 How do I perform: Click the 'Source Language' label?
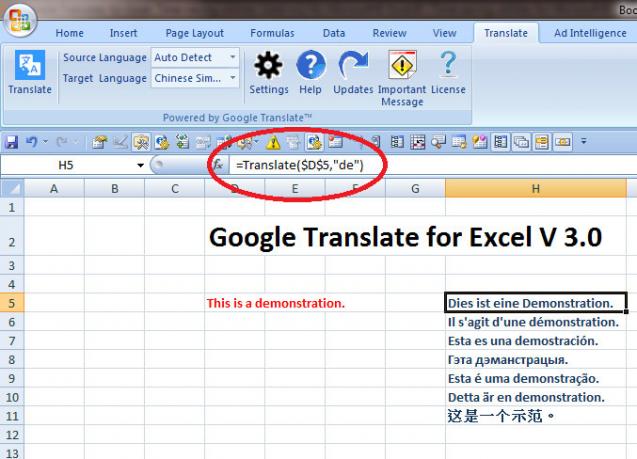pyautogui.click(x=105, y=57)
